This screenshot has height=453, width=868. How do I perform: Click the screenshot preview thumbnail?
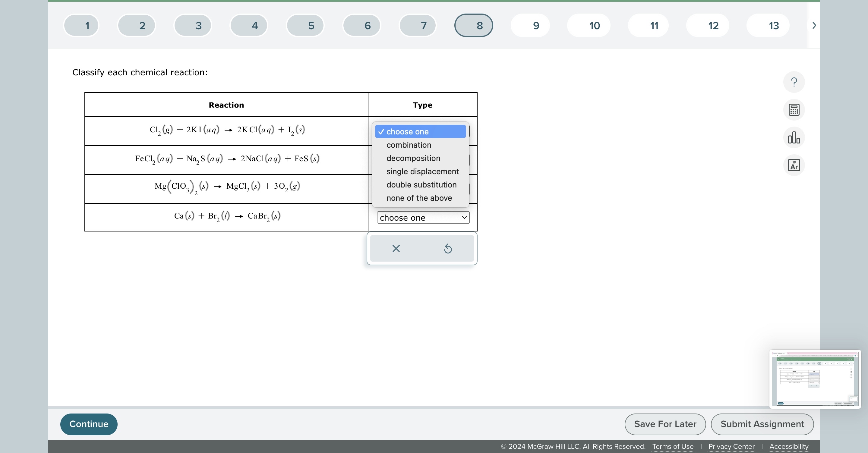tap(815, 379)
